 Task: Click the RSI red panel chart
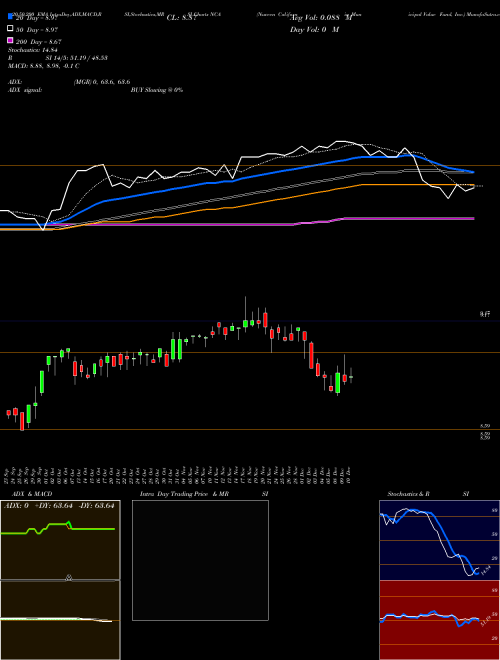pos(439,620)
